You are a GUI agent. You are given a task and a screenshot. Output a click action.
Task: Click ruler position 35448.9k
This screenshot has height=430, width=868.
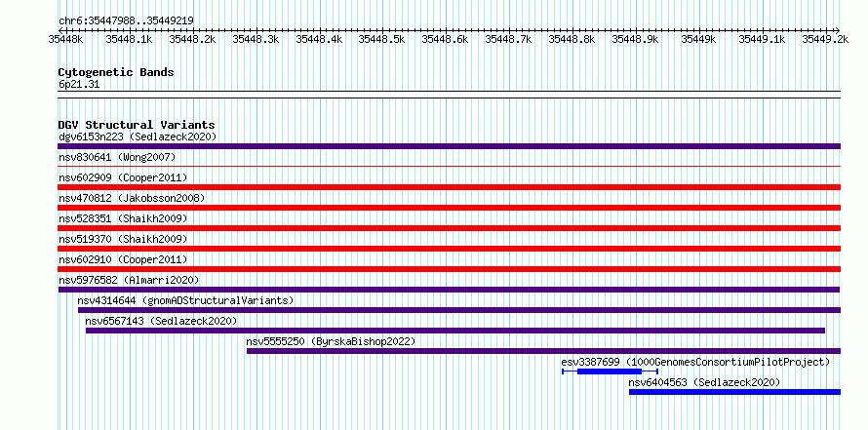(636, 39)
